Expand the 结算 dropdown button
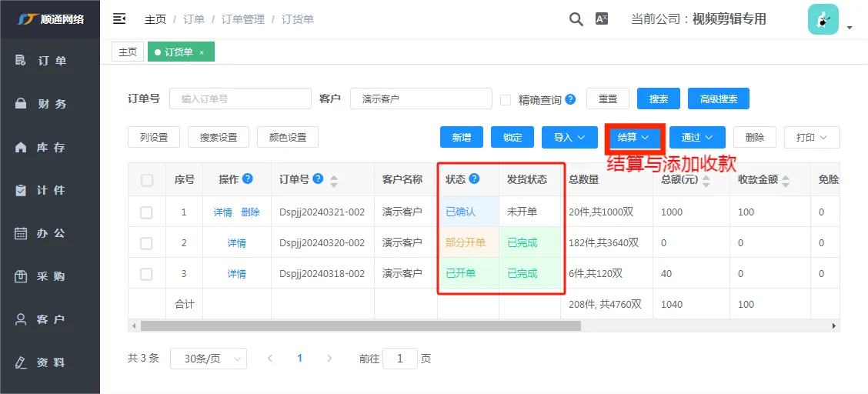868x394 pixels. click(x=634, y=137)
